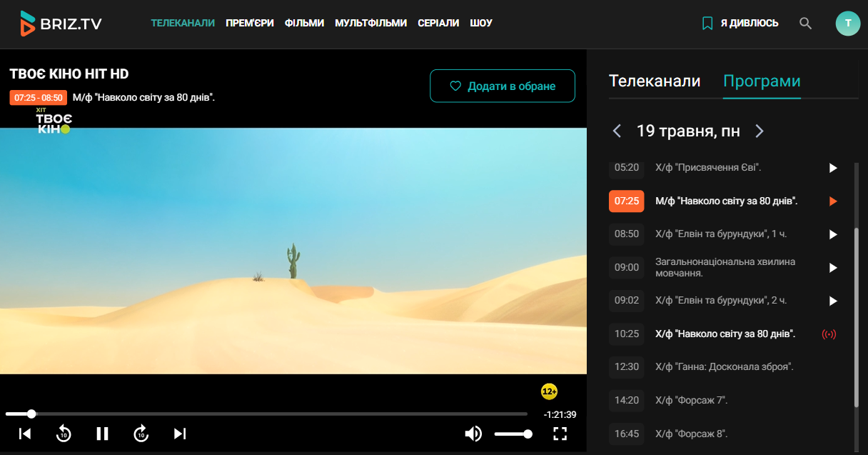Go to previous day in schedule
868x455 pixels.
[617, 131]
